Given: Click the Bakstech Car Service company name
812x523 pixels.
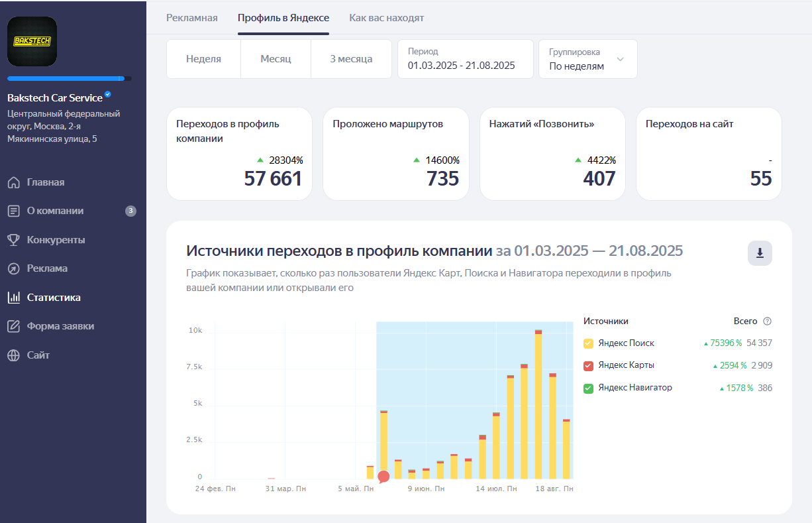Looking at the screenshot, I should tap(55, 98).
